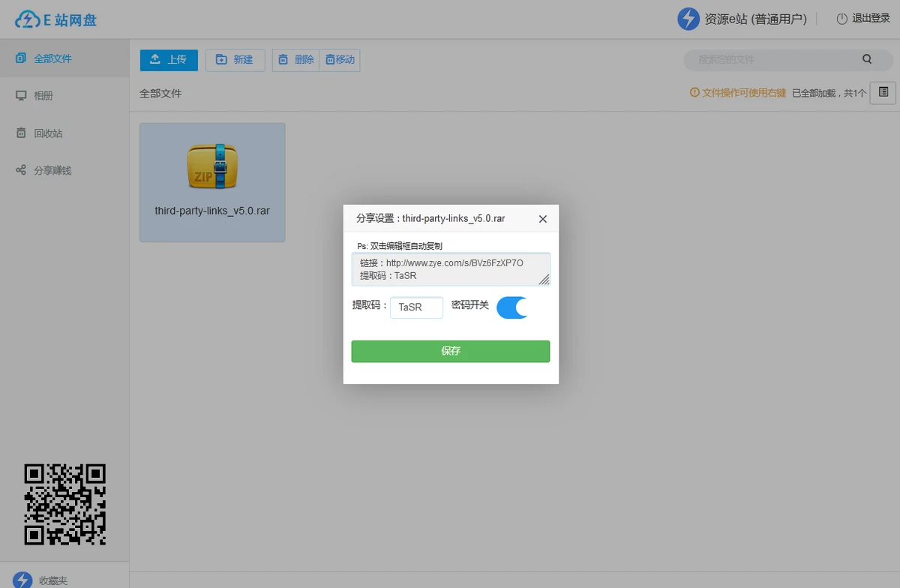Click the 新建 folder button
Screen dimensions: 900x588
pos(235,60)
